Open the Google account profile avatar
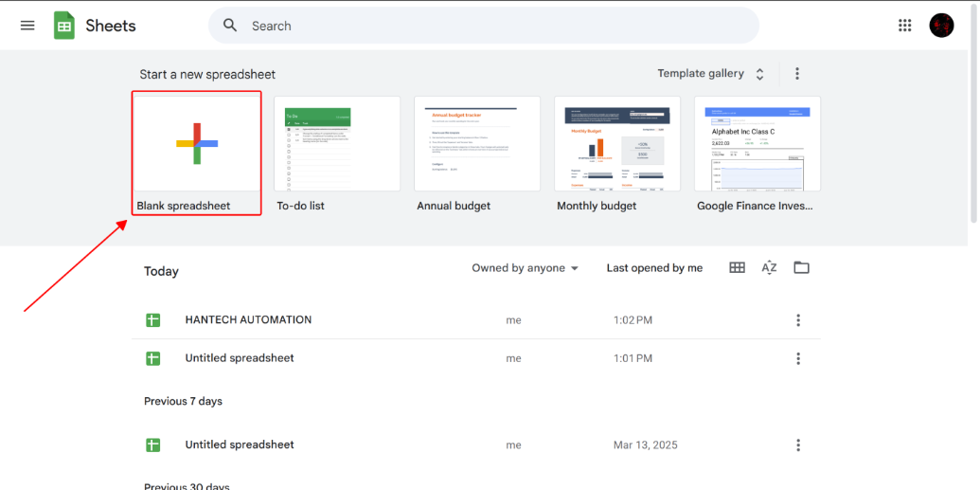The height and width of the screenshot is (490, 980). pyautogui.click(x=941, y=26)
